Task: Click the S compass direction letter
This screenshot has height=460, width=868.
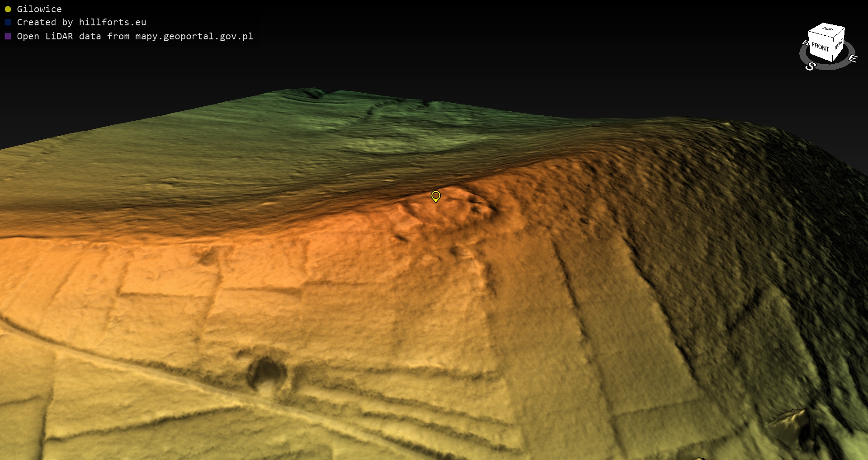Action: click(x=810, y=66)
